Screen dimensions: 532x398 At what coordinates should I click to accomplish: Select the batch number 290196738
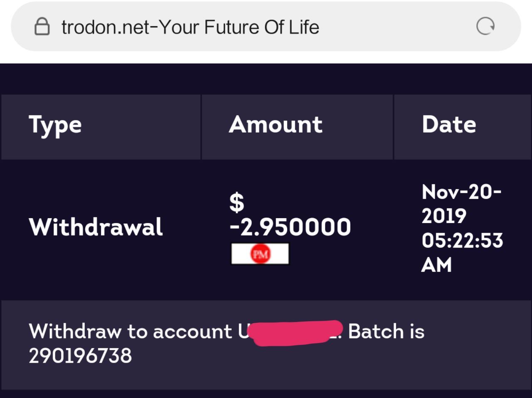[x=80, y=356]
